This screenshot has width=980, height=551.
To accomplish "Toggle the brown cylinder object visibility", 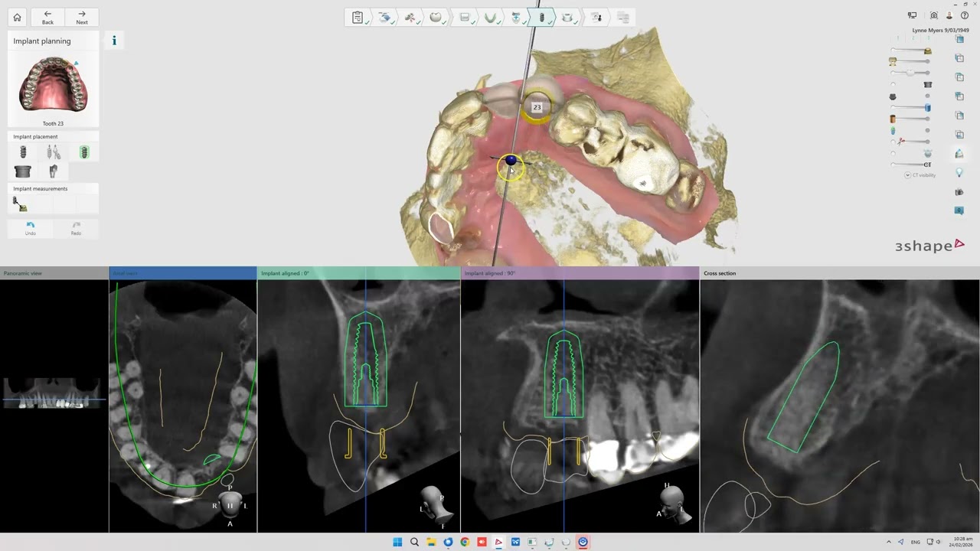I will click(893, 119).
